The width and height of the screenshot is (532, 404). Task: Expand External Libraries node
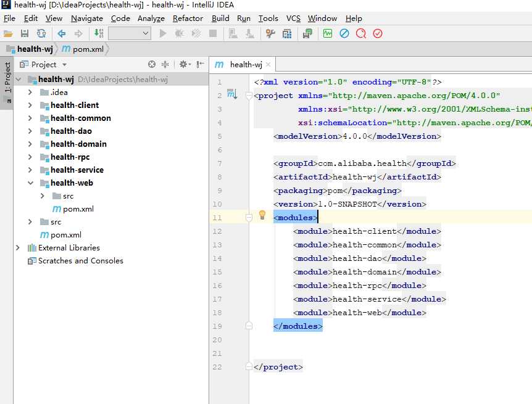pyautogui.click(x=18, y=247)
